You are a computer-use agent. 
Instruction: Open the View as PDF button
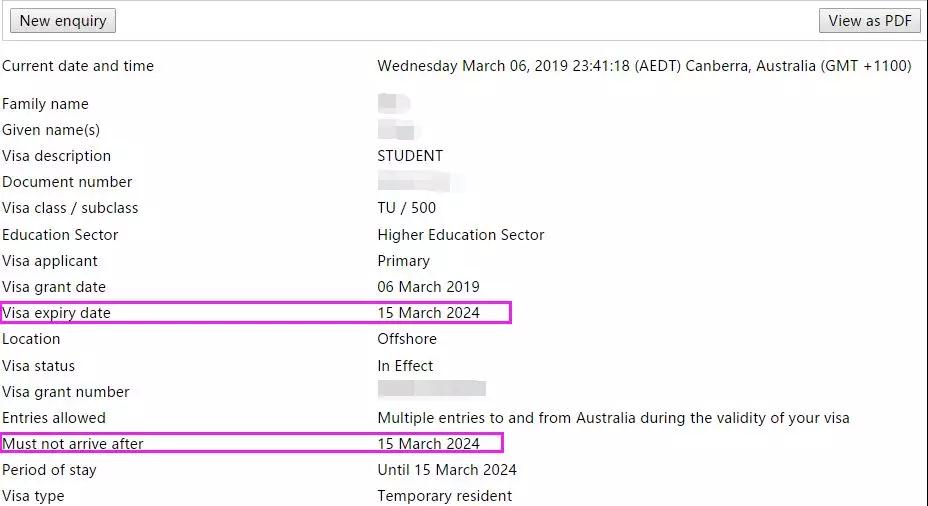tap(869, 21)
